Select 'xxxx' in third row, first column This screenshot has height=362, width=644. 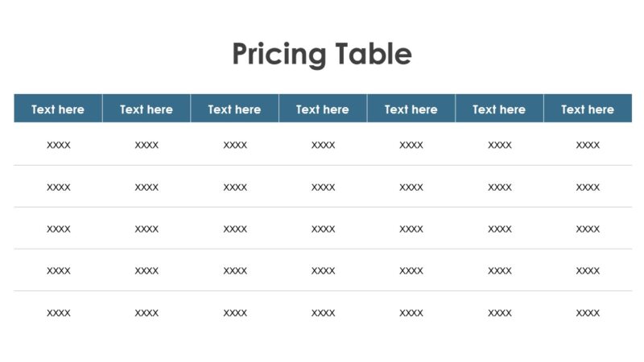(x=59, y=229)
